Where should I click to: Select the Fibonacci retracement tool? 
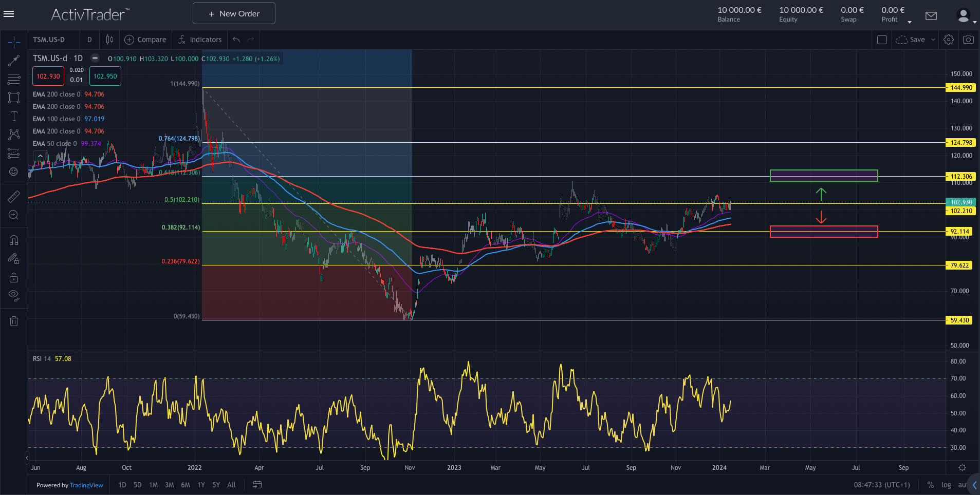pyautogui.click(x=14, y=79)
